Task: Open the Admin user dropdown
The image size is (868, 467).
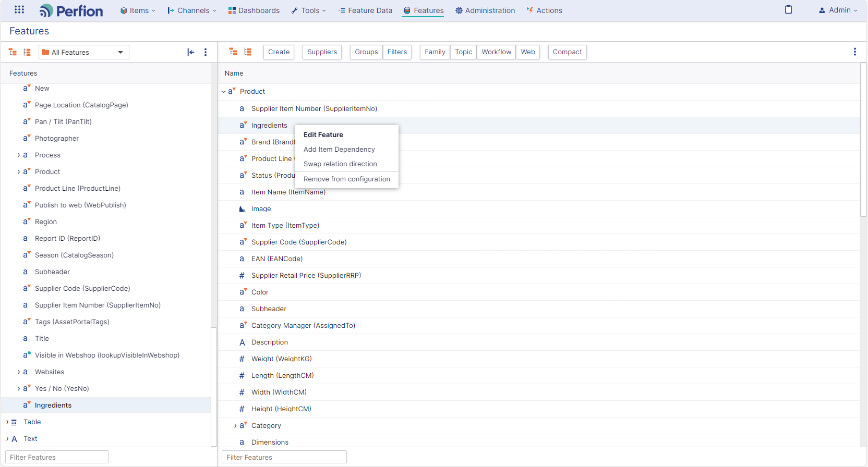Action: click(838, 10)
